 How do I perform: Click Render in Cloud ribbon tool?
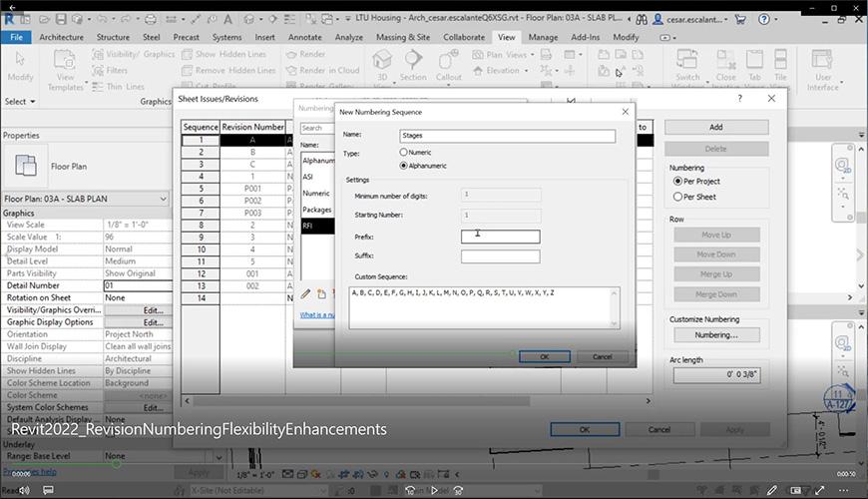(x=322, y=70)
